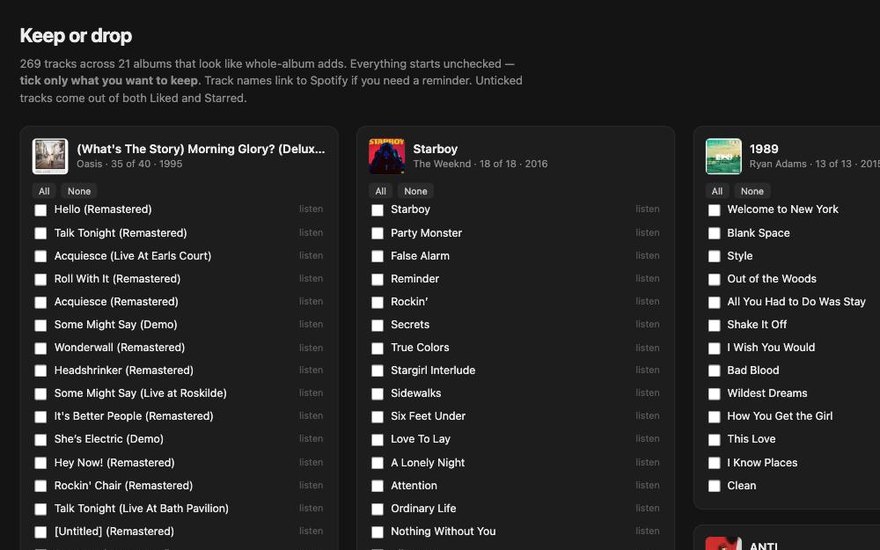Tick Wonderwall (Remastered) checkbox
Image resolution: width=880 pixels, height=550 pixels.
pyautogui.click(x=40, y=348)
